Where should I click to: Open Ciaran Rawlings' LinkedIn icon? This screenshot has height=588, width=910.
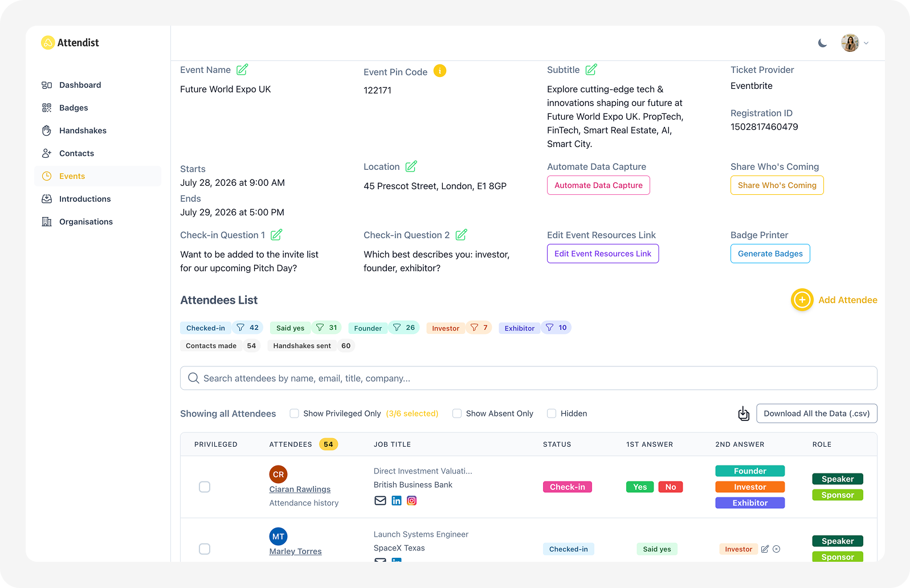coord(397,500)
